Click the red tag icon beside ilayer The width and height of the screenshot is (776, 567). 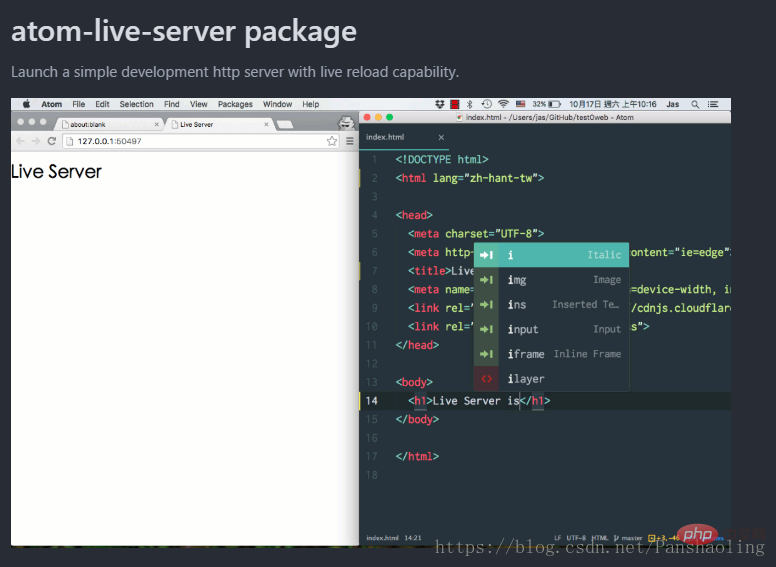click(486, 378)
